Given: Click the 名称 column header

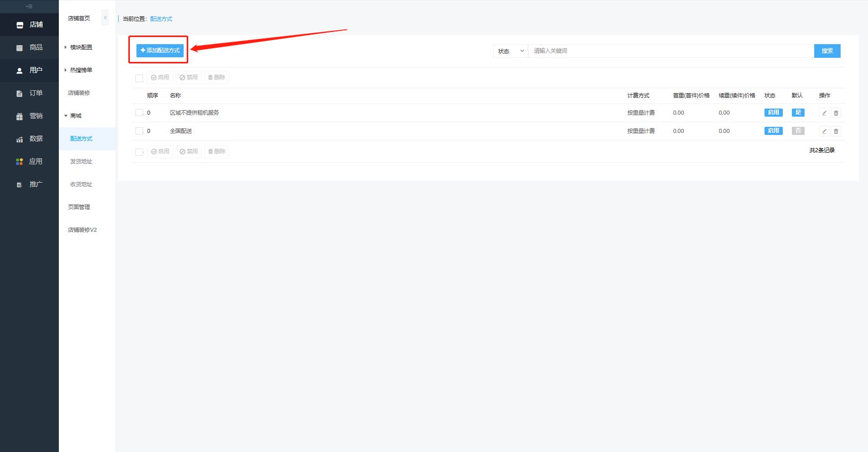Looking at the screenshot, I should 175,95.
